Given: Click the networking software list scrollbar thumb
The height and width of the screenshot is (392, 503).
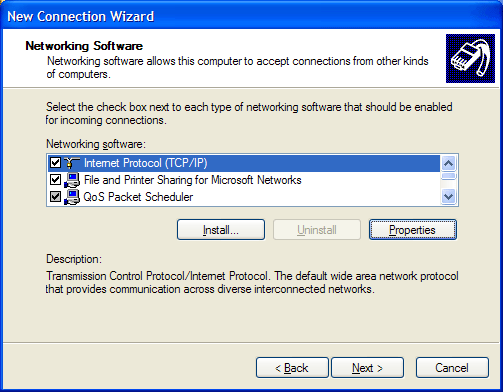Looking at the screenshot, I should click(x=449, y=176).
